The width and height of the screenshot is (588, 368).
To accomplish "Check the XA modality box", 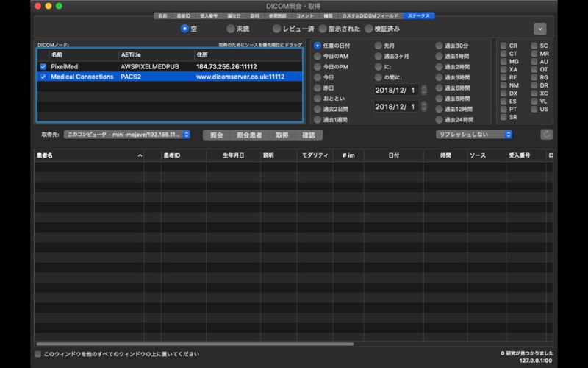I will [503, 69].
